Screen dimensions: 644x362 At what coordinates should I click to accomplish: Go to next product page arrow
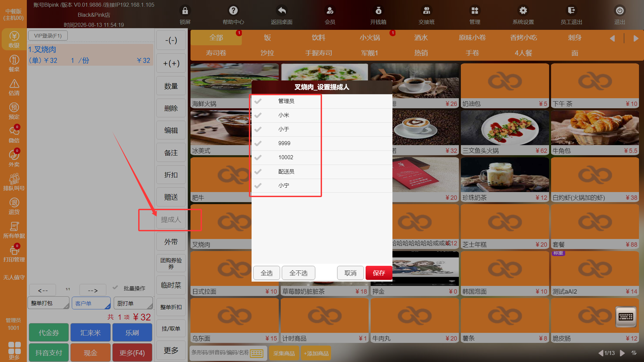[622, 353]
